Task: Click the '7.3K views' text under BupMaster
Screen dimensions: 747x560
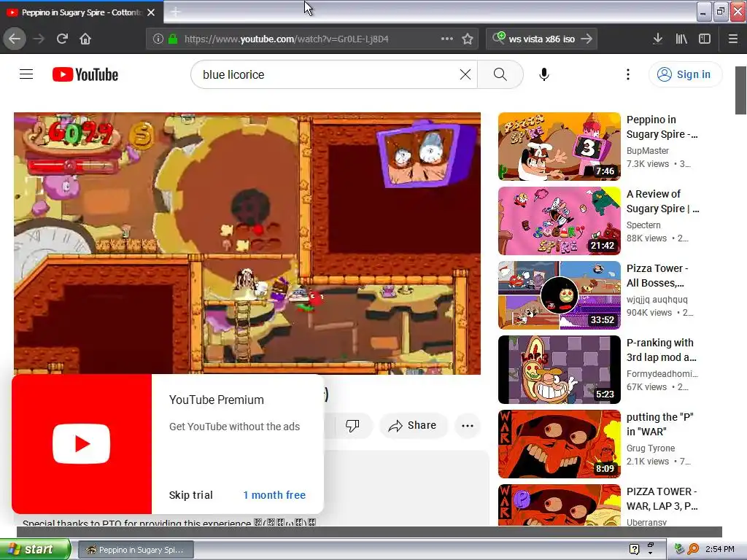Action: point(648,164)
